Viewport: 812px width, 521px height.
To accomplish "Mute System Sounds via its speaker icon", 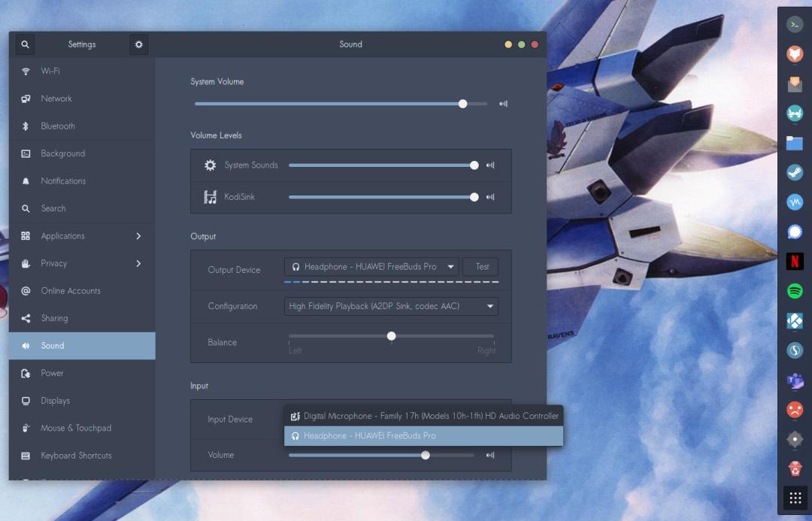I will tap(490, 165).
